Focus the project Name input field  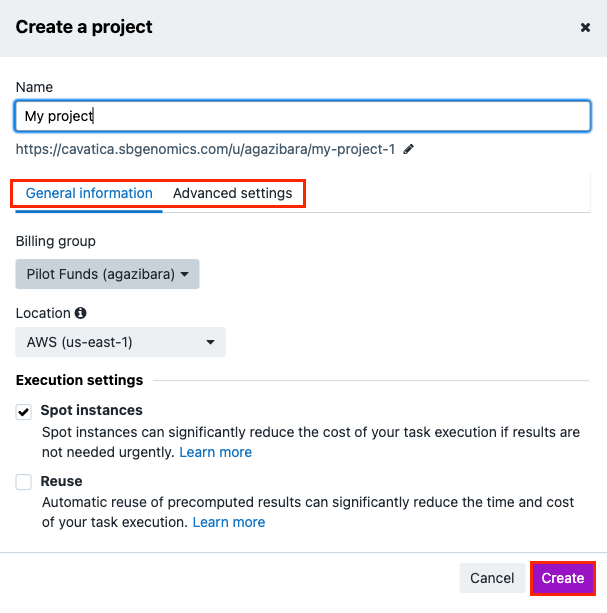coord(302,116)
